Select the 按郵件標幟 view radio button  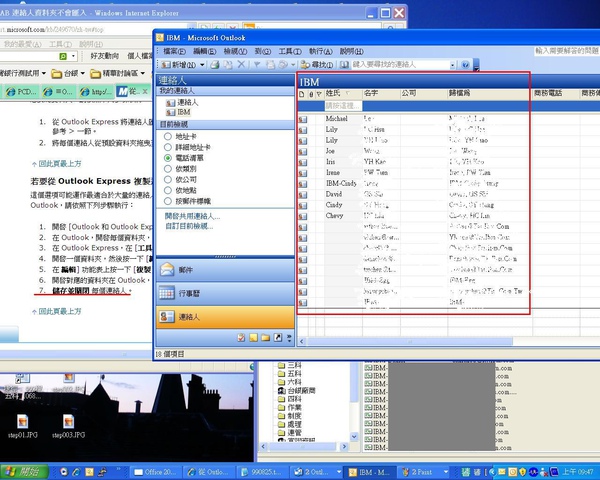(168, 201)
